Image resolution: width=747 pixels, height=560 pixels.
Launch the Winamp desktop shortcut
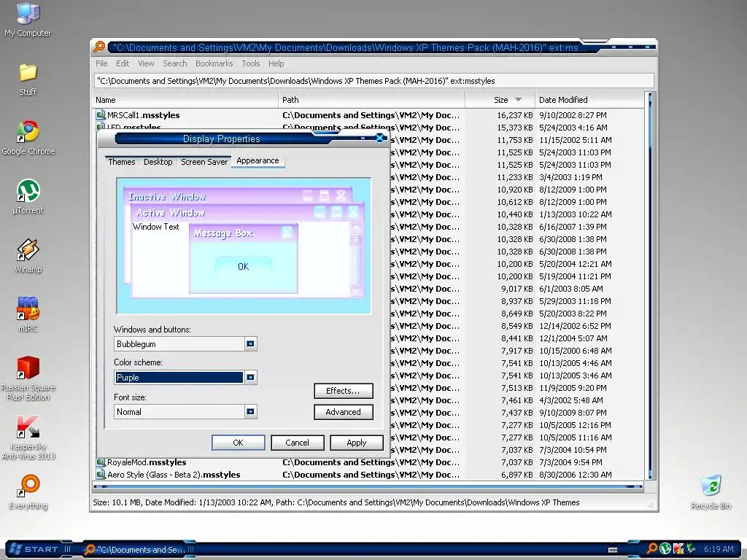coord(28,256)
